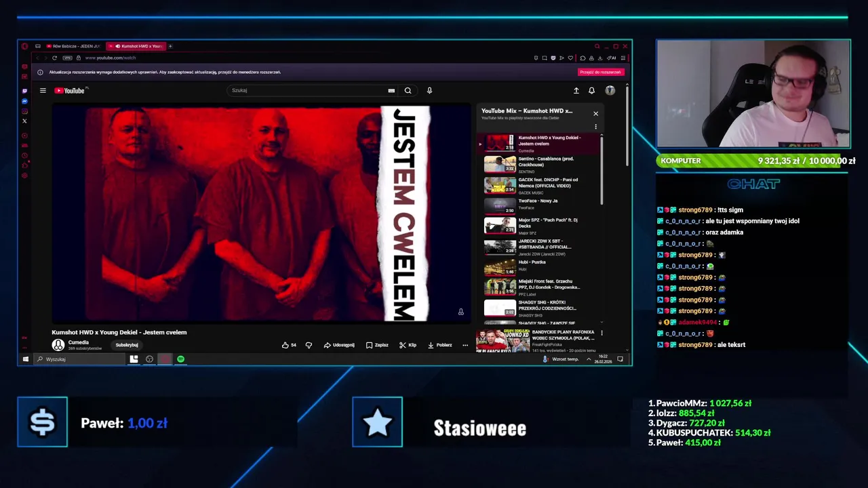Image resolution: width=868 pixels, height=488 pixels.
Task: Play Miejski Front feat. Grzechu playlist item
Action: [539, 287]
